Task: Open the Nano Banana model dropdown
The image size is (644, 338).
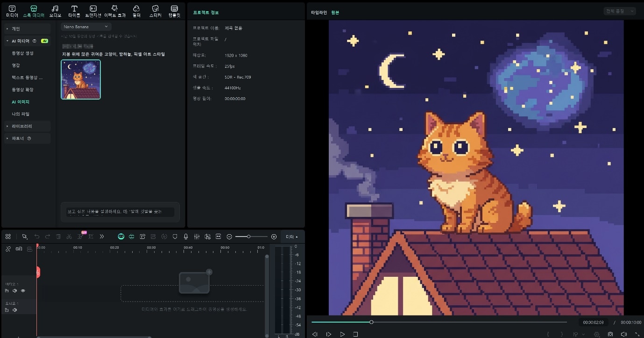Action: point(85,27)
